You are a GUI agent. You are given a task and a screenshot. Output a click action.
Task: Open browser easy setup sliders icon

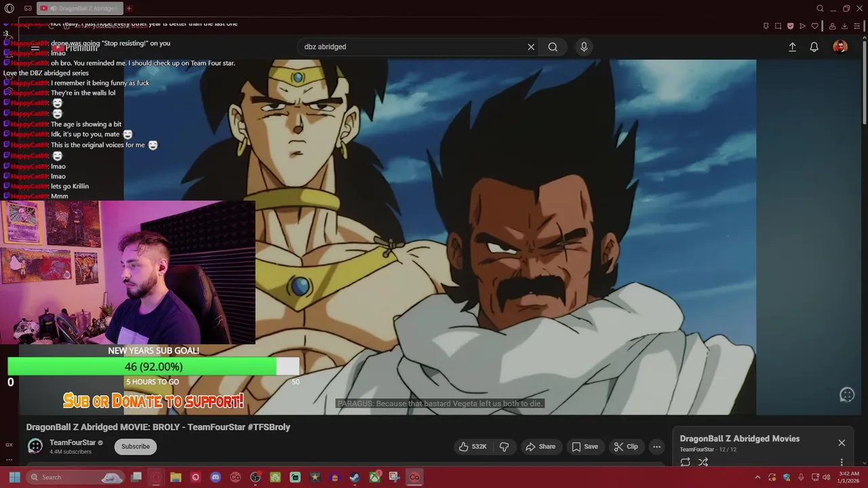857,26
